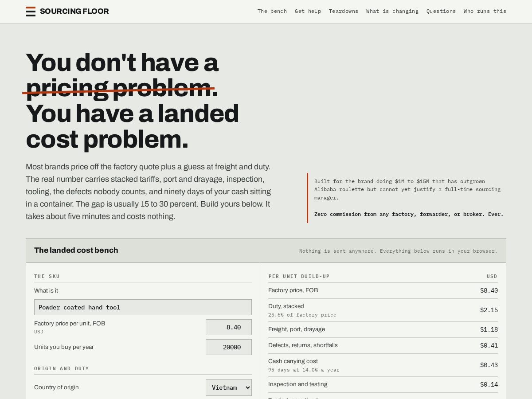Click the Defects, returns, shortfalls $0.41 value
The image size is (532, 399).
pos(489,346)
